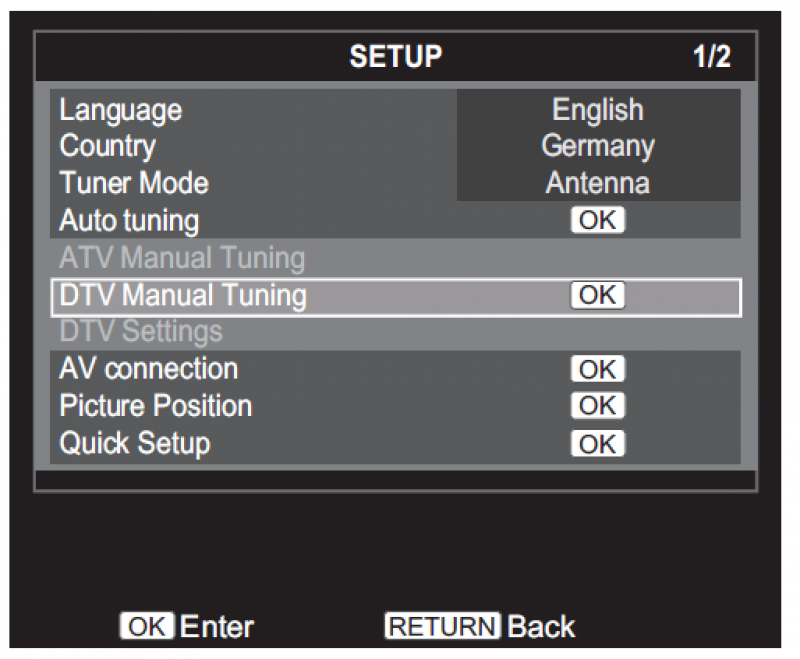Click the OK badge for AV connection

(598, 369)
